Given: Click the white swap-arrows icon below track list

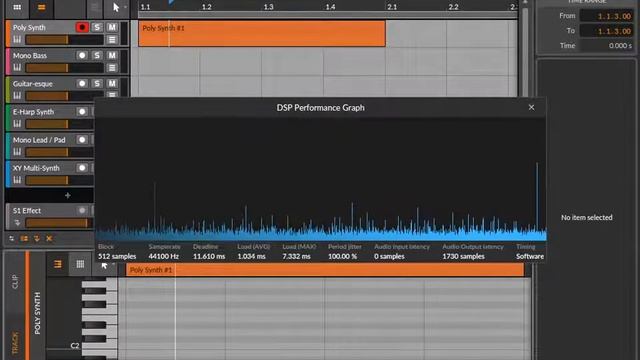Looking at the screenshot, I should (x=11, y=238).
